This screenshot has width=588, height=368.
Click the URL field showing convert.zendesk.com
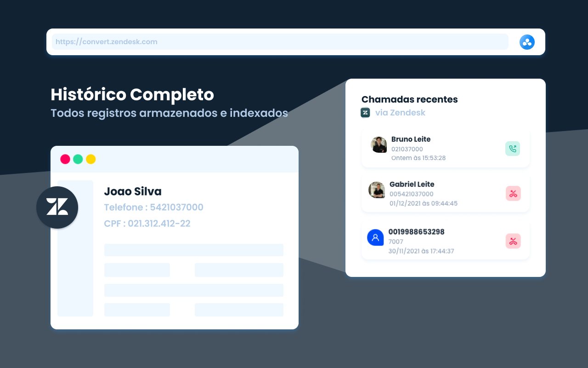pos(280,42)
